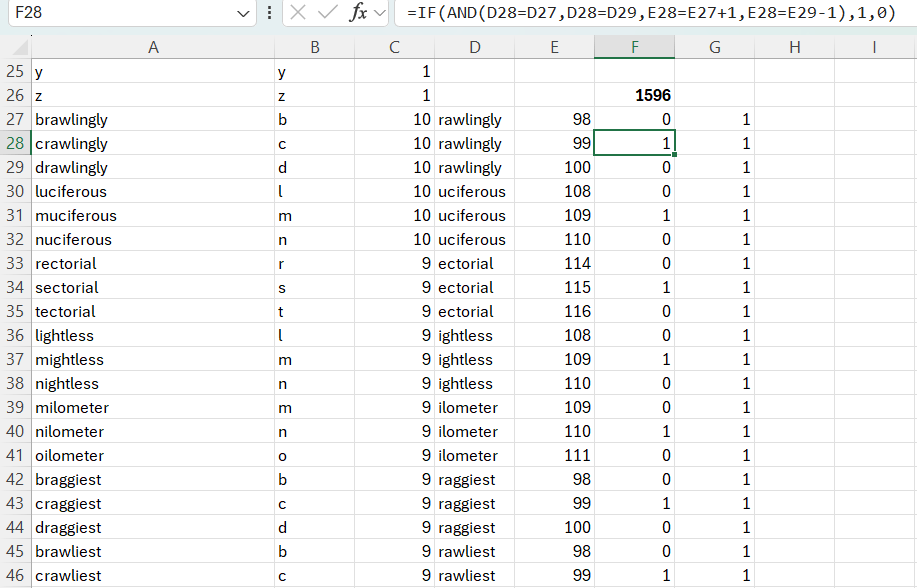Select column D header
Screen dimensions: 917x588
475,47
